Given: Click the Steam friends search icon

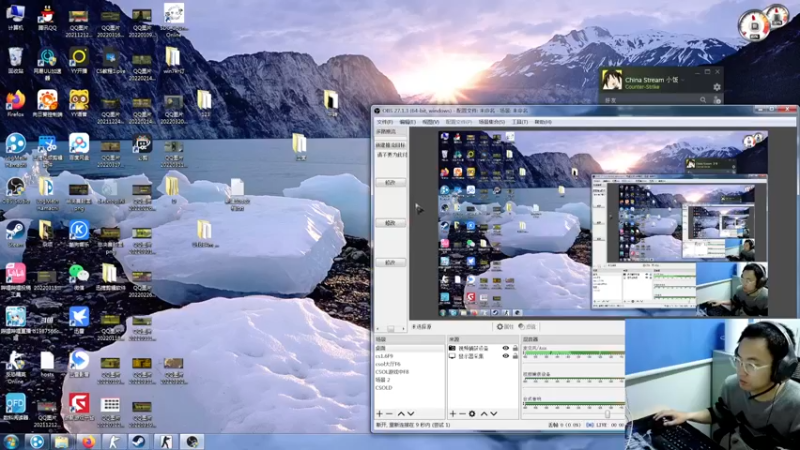Looking at the screenshot, I should click(x=703, y=100).
